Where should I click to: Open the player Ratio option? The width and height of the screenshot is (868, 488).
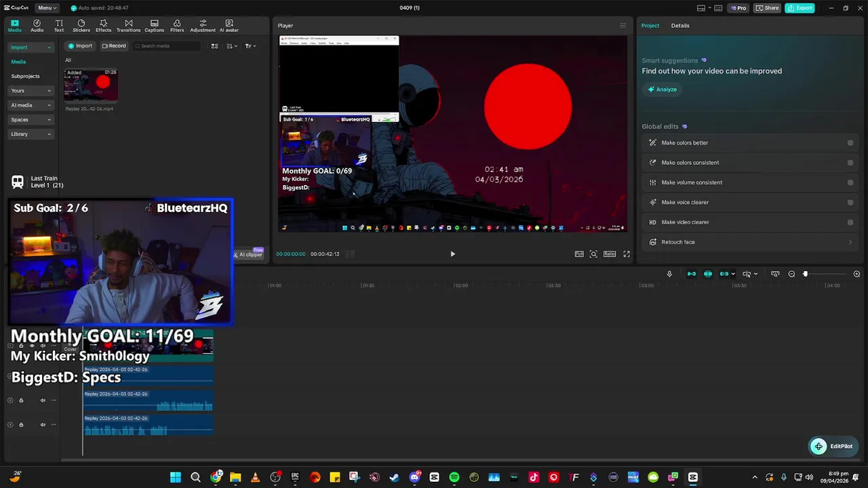(x=610, y=254)
